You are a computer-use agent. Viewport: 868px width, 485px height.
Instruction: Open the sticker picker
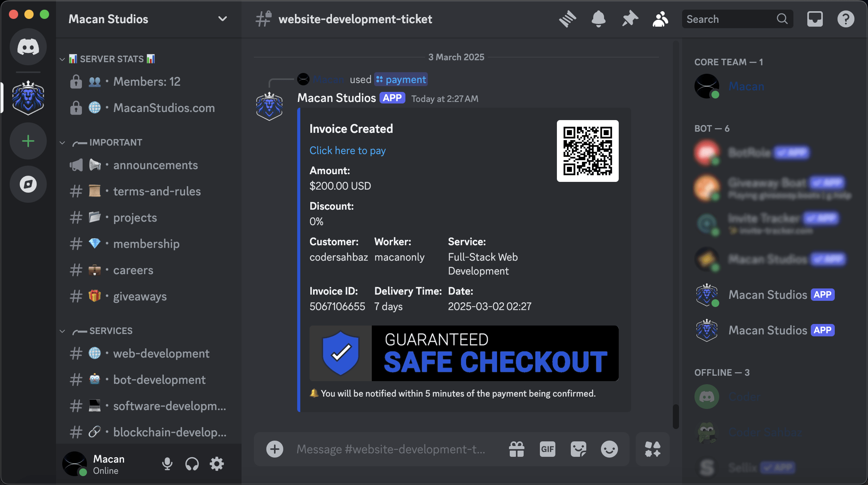579,449
